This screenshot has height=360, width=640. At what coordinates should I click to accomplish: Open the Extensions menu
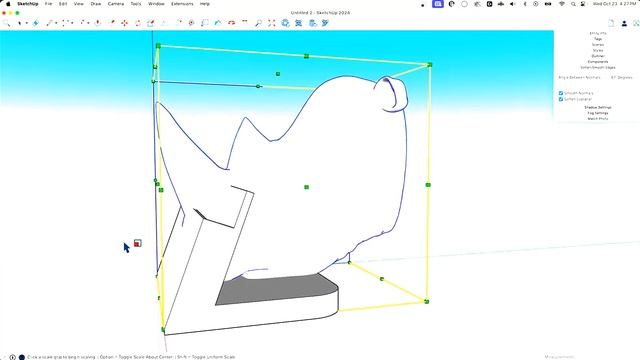click(182, 4)
